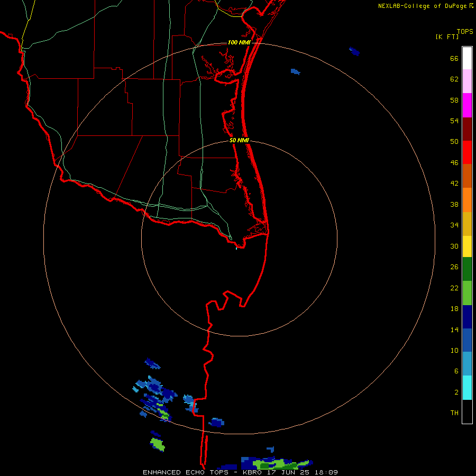Click the dark orange legend swatch below 46

coord(467,176)
